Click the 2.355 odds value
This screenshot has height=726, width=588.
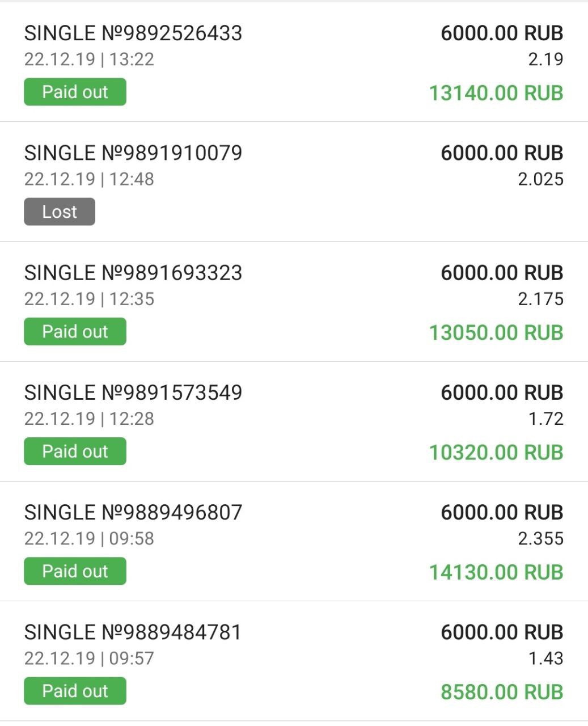[x=540, y=538]
